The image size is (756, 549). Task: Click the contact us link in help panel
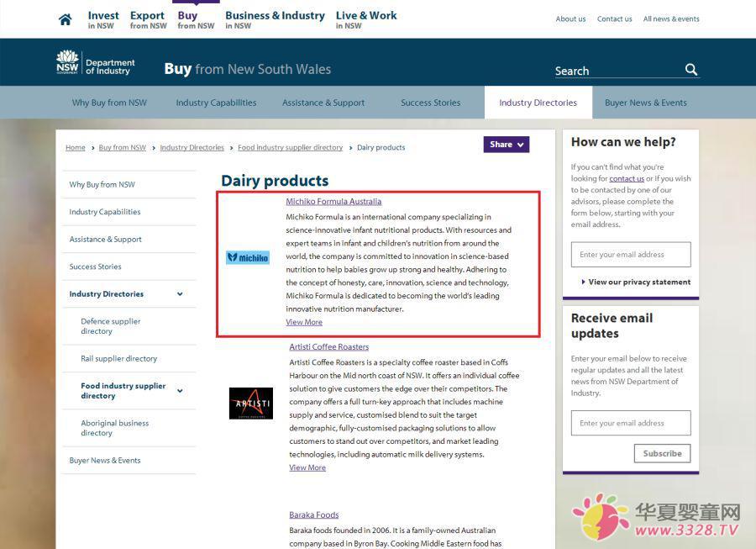pos(627,179)
